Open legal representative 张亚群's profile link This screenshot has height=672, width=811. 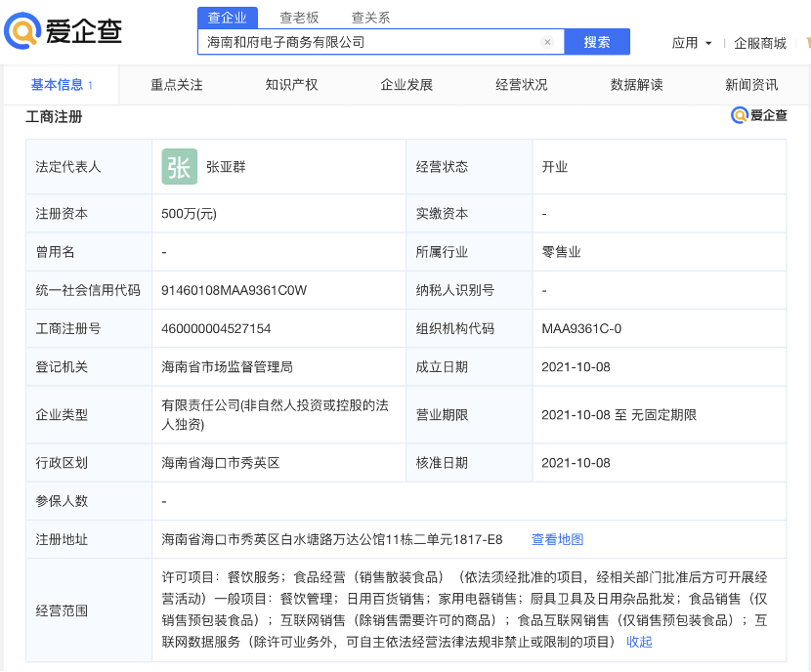pos(226,167)
